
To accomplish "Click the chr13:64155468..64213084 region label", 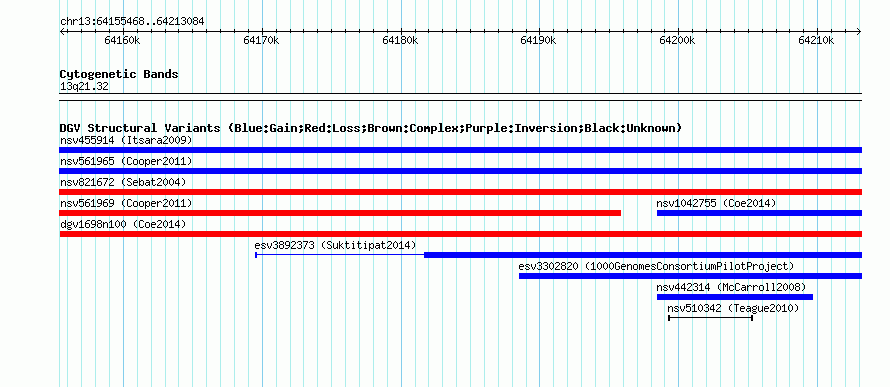I will point(132,22).
